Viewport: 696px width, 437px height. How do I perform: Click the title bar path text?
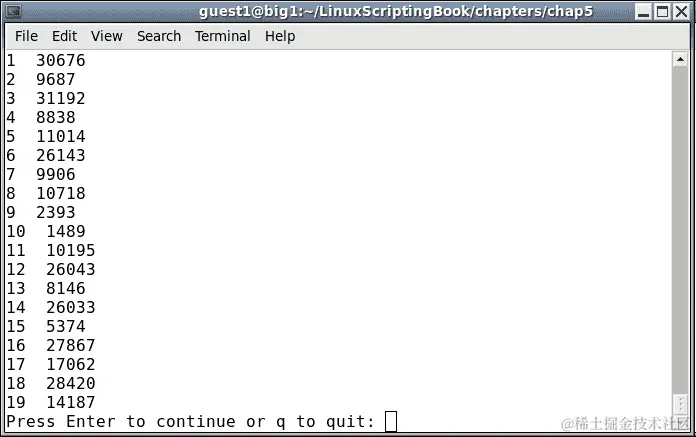click(x=395, y=12)
